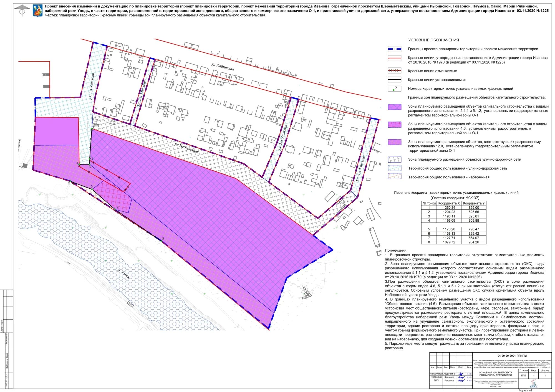Pick the purple 5.1.1 and 5.1.2 zone swatch

tap(394, 107)
